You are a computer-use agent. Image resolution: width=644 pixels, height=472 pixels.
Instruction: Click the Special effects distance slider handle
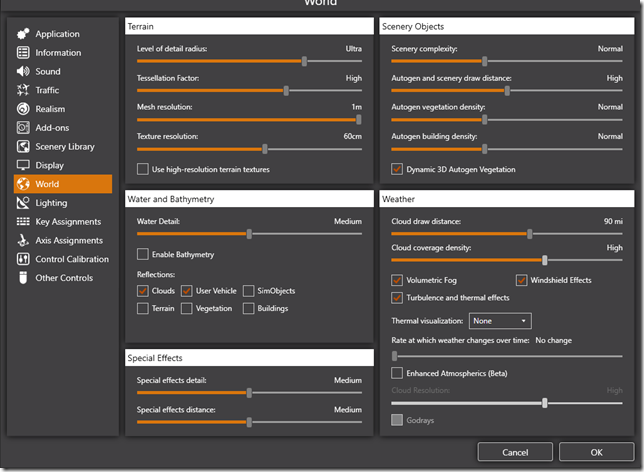click(249, 422)
